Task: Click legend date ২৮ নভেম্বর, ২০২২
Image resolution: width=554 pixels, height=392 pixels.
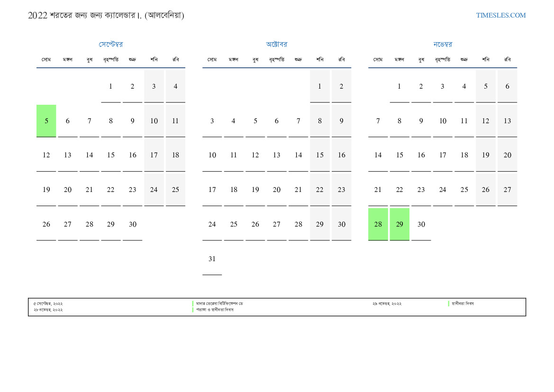Action: (48, 310)
